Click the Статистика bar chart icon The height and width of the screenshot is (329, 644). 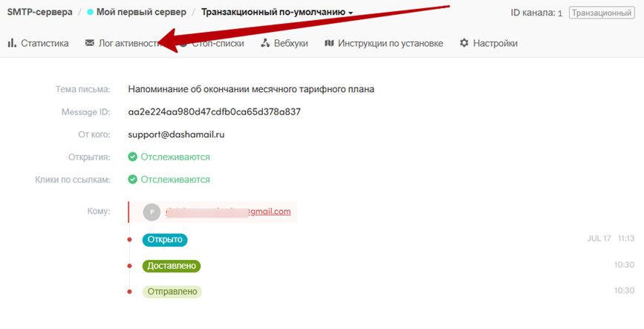click(12, 43)
